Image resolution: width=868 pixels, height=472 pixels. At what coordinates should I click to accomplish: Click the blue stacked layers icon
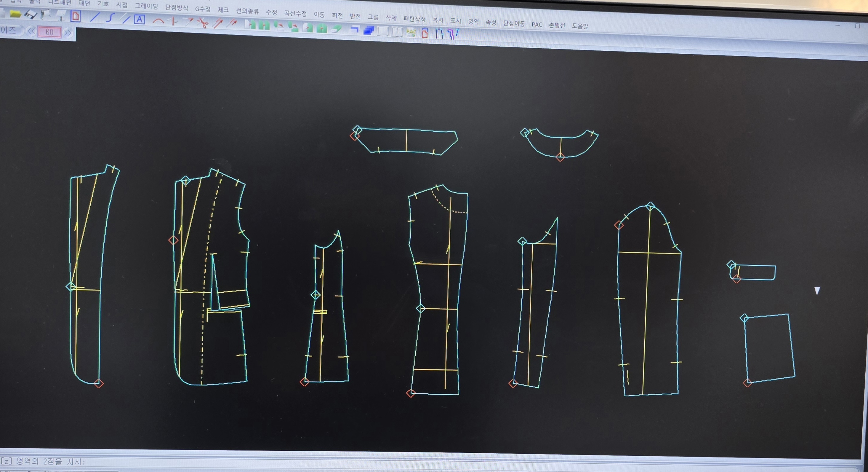coord(369,31)
